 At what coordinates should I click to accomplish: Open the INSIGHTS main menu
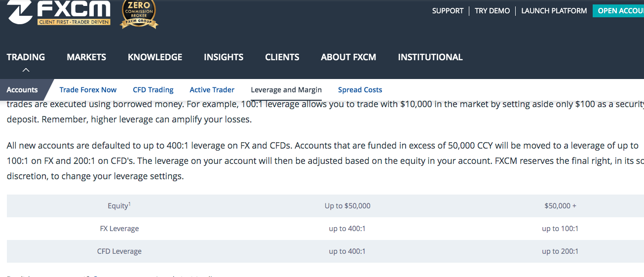point(224,57)
